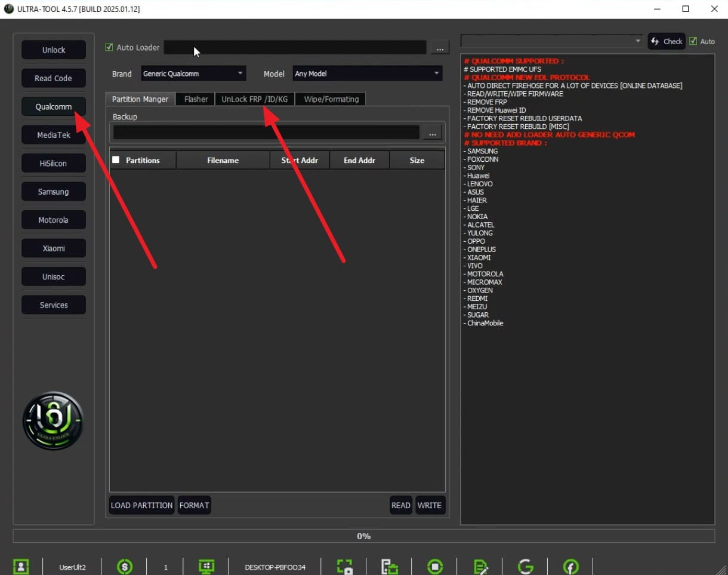Select HiSilicon in the sidebar

[x=54, y=164]
